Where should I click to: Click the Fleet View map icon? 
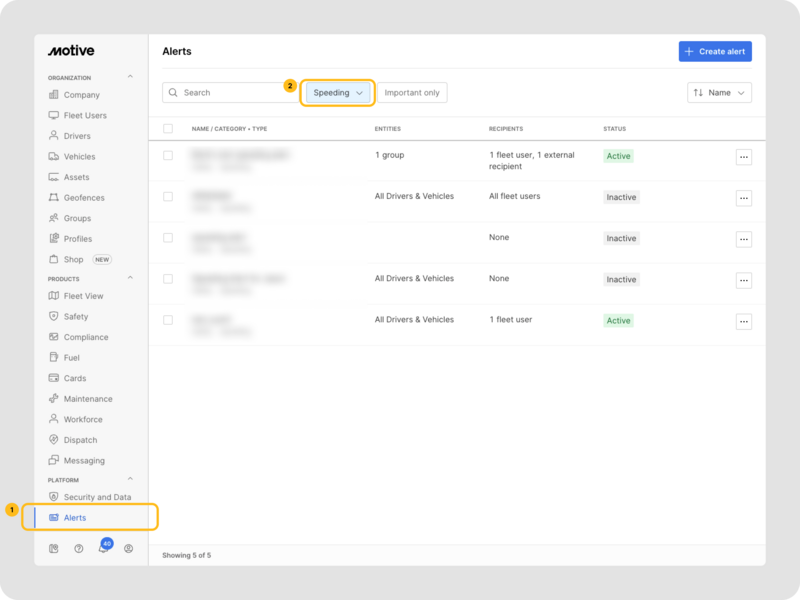coord(54,296)
